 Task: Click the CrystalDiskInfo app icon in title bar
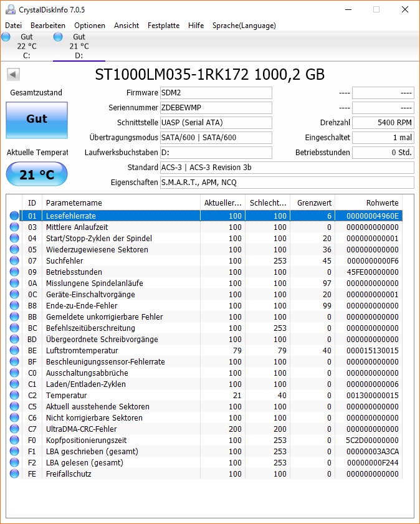(11, 10)
